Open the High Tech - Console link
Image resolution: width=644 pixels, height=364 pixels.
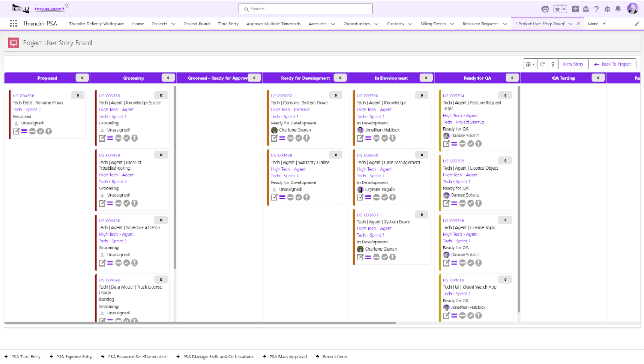(x=290, y=110)
